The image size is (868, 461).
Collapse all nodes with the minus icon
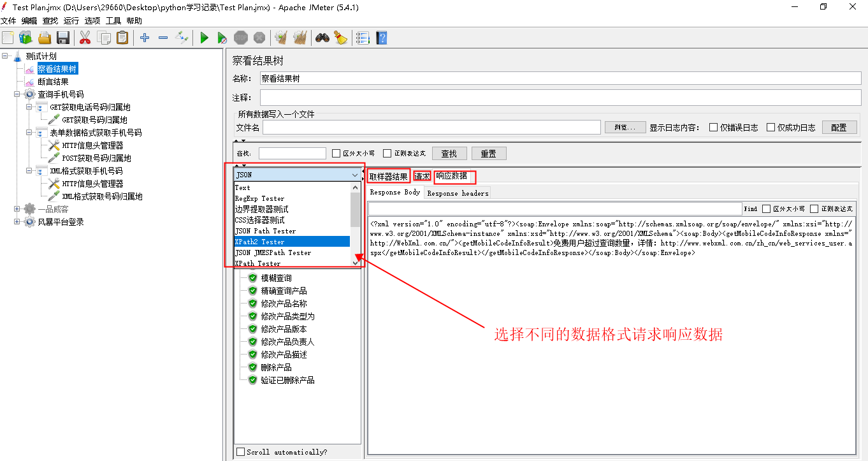pos(163,38)
